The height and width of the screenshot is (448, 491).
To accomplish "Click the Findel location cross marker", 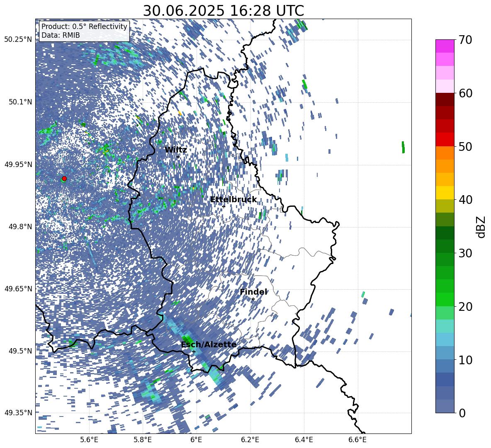I will pos(253,299).
